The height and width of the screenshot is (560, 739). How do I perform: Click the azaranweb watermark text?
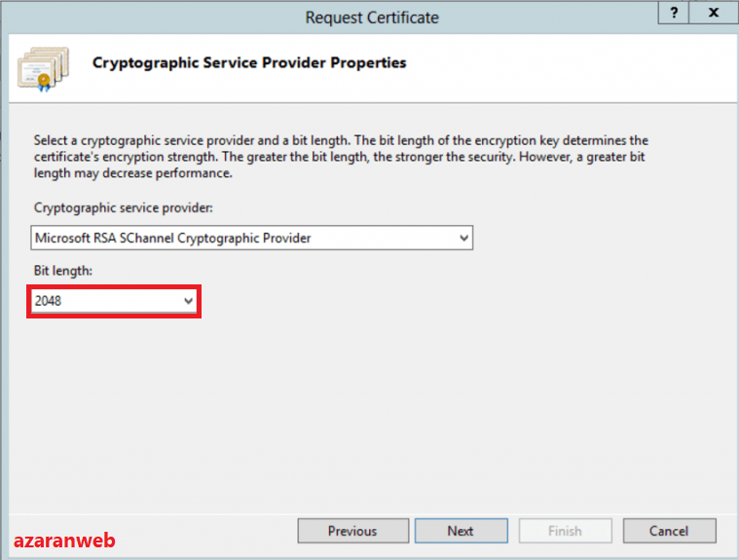64,539
